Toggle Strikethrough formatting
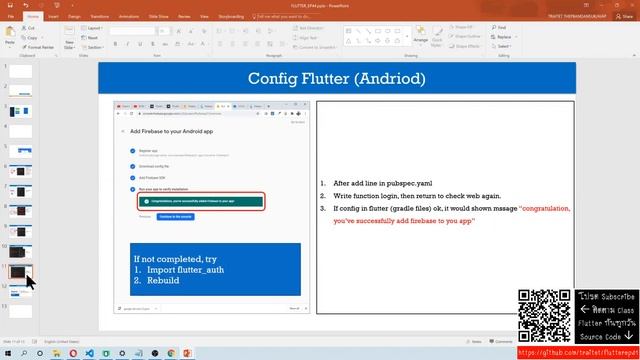 pos(165,44)
